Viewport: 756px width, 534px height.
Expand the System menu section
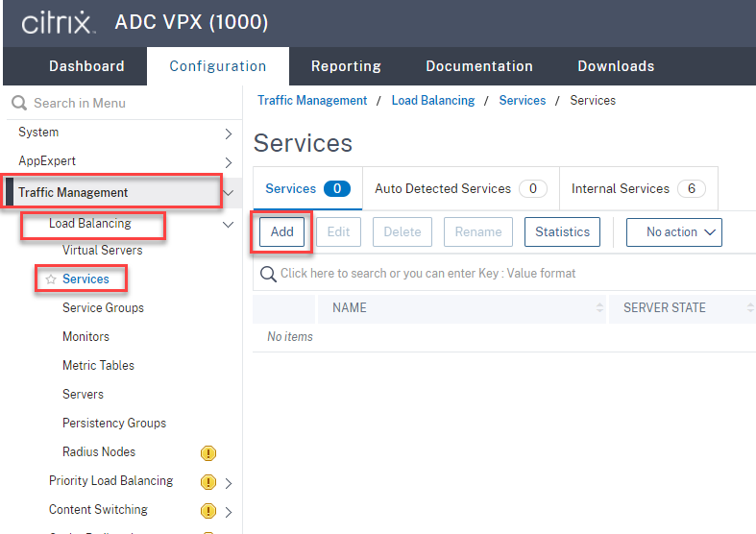tap(229, 133)
